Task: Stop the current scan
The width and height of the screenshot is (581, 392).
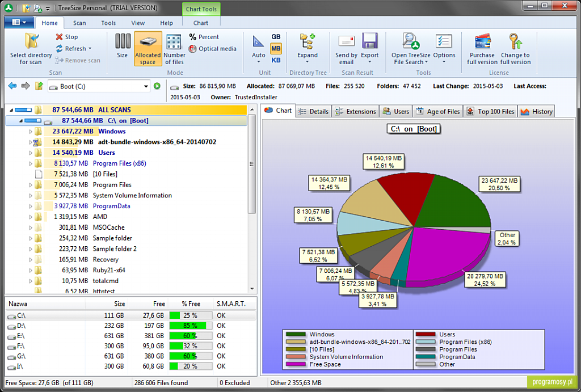Action: click(x=67, y=37)
